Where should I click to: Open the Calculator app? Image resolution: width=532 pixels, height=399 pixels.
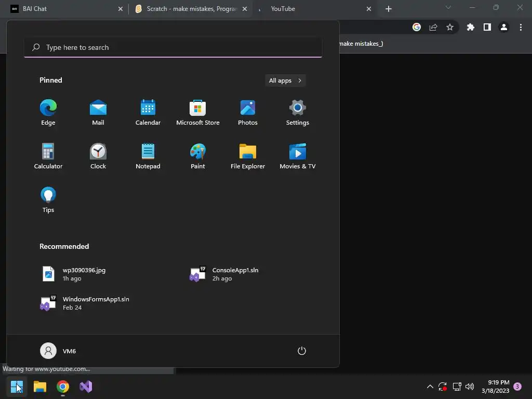pos(48,156)
